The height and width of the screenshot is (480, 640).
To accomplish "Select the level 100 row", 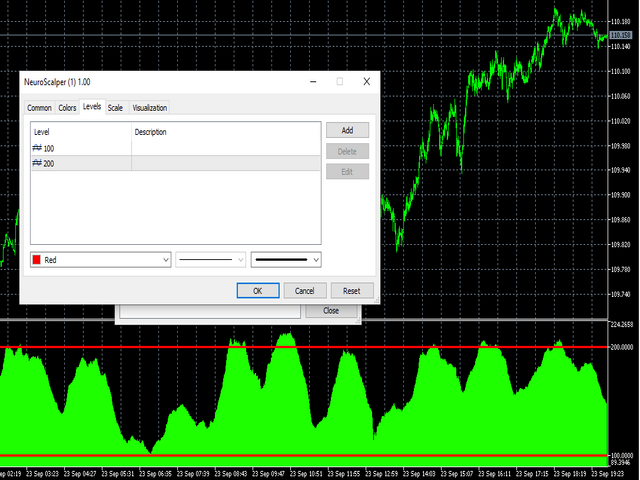I will (x=176, y=148).
